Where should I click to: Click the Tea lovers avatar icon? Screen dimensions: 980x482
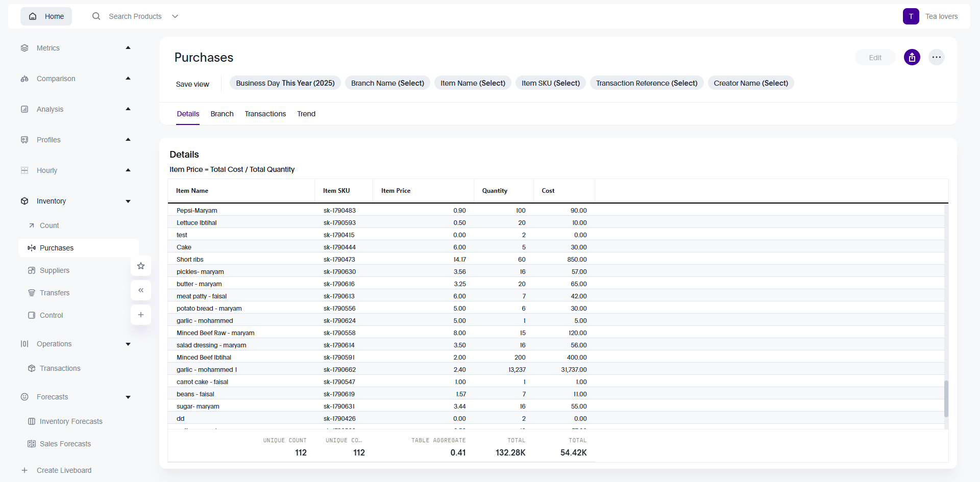(911, 16)
